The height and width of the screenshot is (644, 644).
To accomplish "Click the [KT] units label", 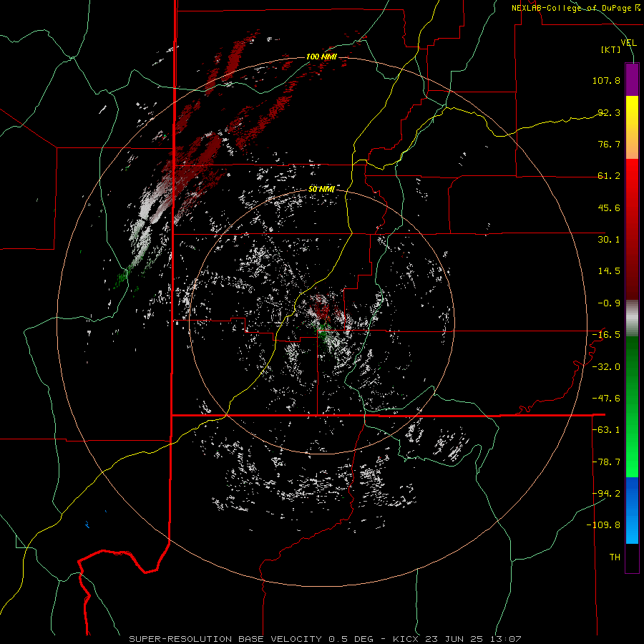I will click(611, 49).
